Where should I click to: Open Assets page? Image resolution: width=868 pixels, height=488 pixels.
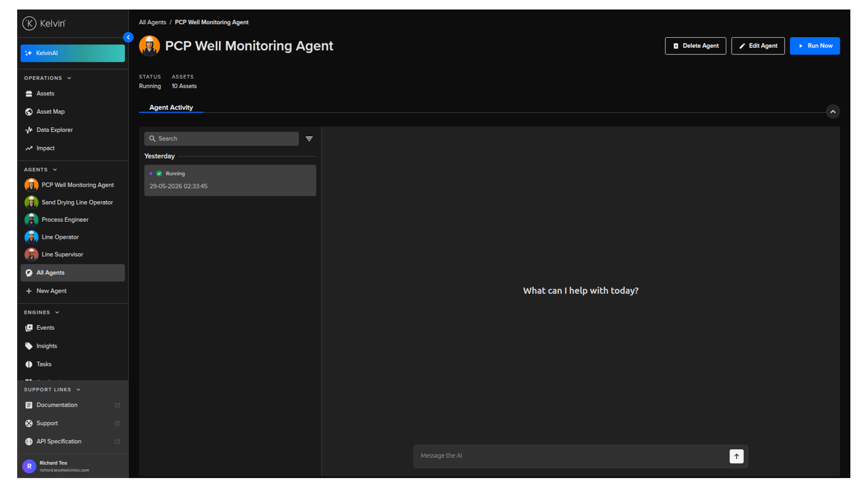tap(72, 94)
